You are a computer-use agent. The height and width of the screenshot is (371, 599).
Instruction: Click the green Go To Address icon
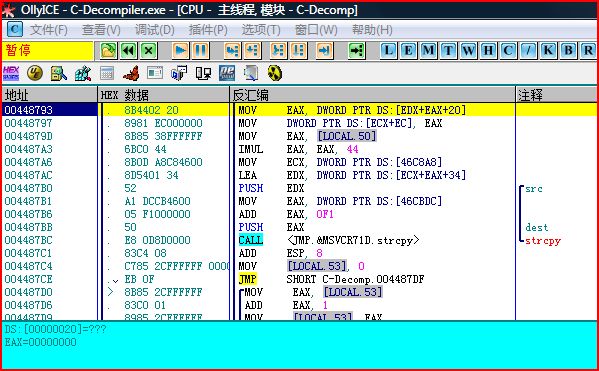pyautogui.click(x=356, y=50)
